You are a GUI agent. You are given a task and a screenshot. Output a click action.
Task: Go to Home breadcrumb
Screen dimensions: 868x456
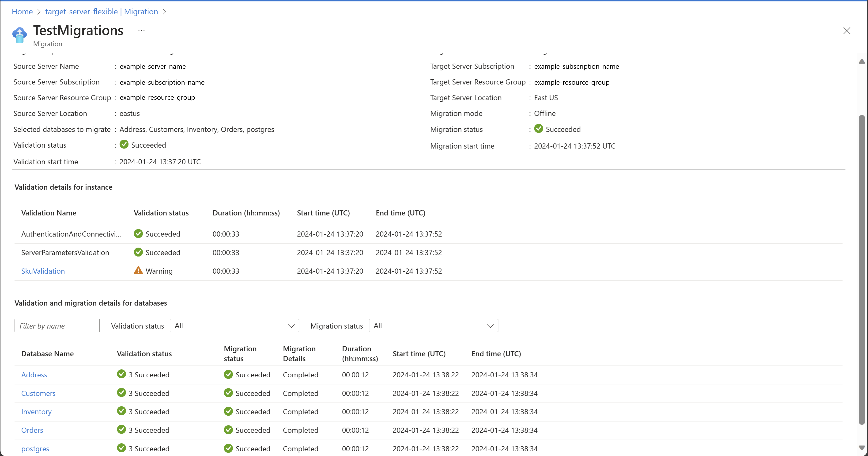pyautogui.click(x=22, y=12)
